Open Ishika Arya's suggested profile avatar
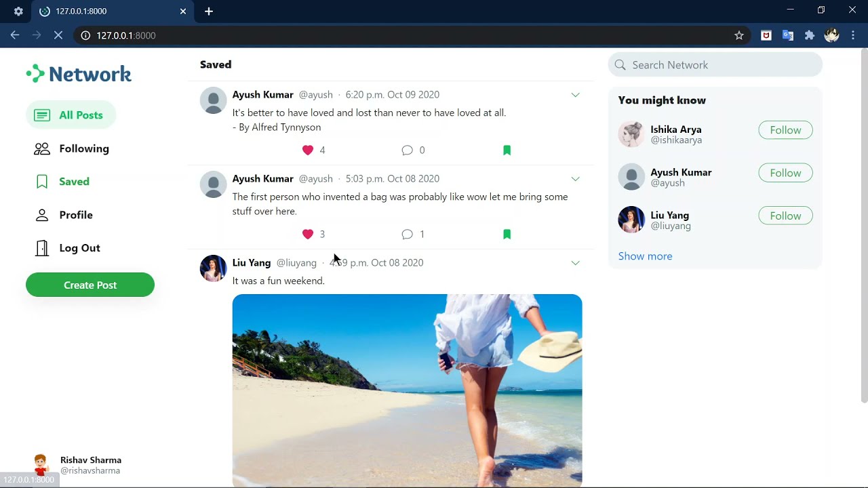 coord(631,134)
